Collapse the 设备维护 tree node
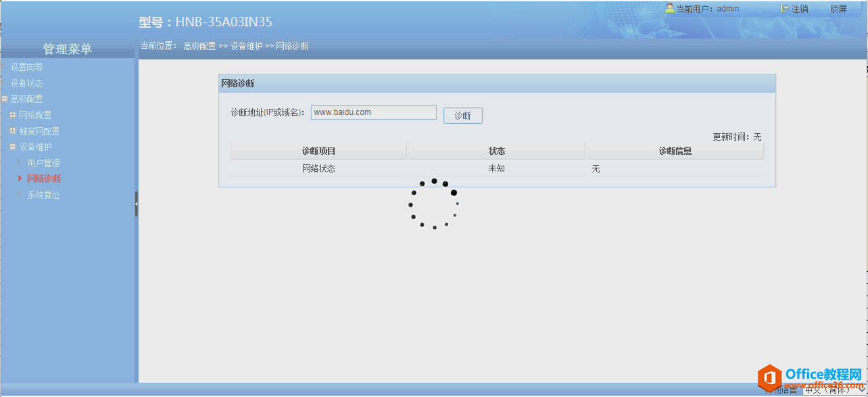The image size is (868, 397). (x=13, y=147)
